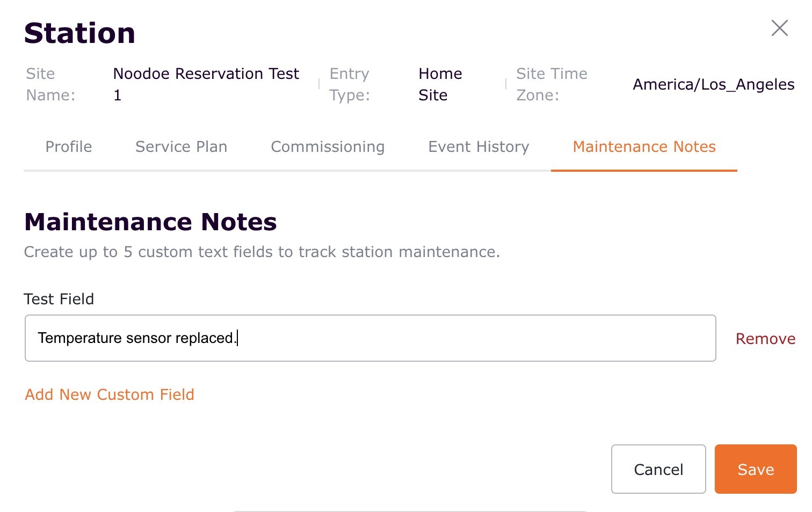Image resolution: width=812 pixels, height=512 pixels.
Task: Click the America/Los_Angeles time zone value
Action: tap(713, 84)
